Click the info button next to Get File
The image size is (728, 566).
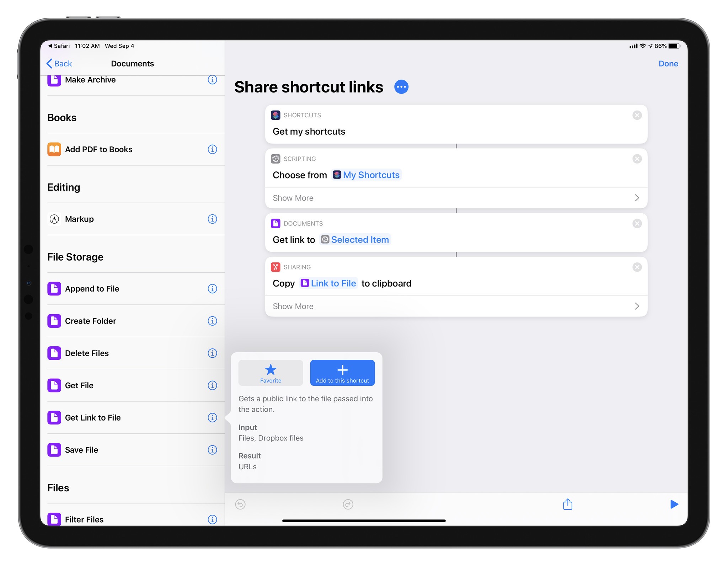point(212,386)
